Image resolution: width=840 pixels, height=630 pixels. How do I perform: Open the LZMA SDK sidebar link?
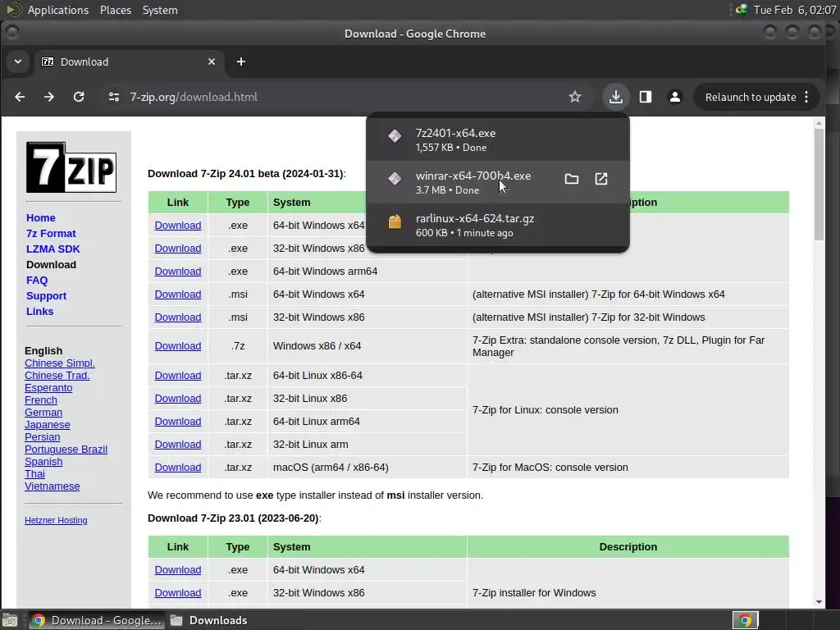point(53,249)
